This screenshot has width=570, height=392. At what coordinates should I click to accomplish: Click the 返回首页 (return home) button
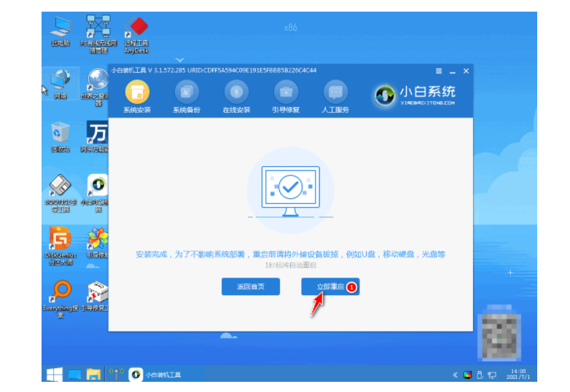pos(250,287)
